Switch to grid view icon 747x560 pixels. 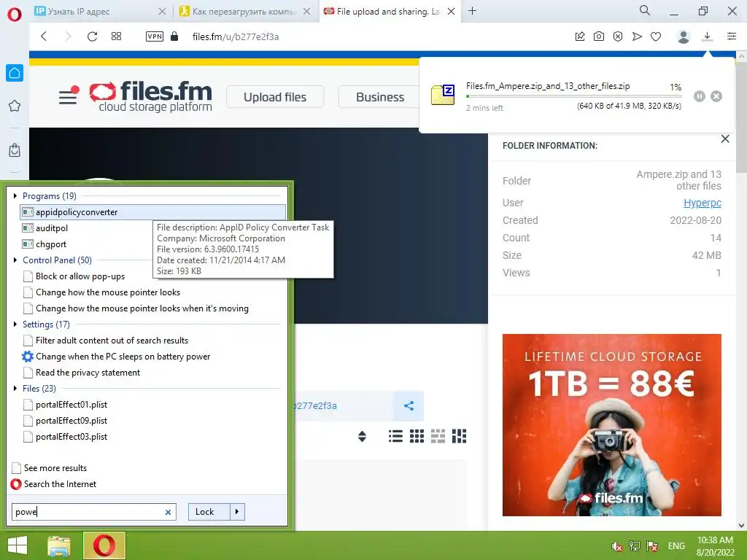pos(417,436)
